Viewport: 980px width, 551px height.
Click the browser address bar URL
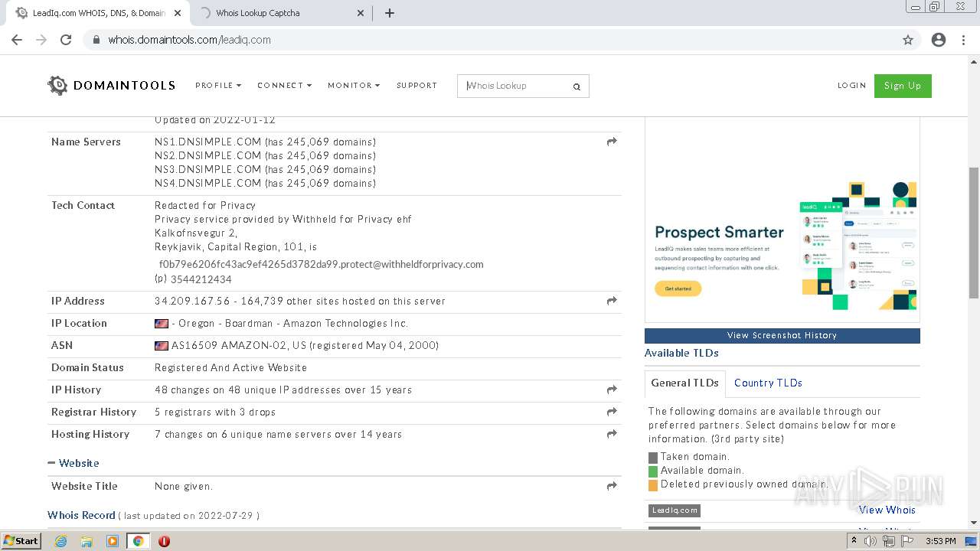click(189, 40)
